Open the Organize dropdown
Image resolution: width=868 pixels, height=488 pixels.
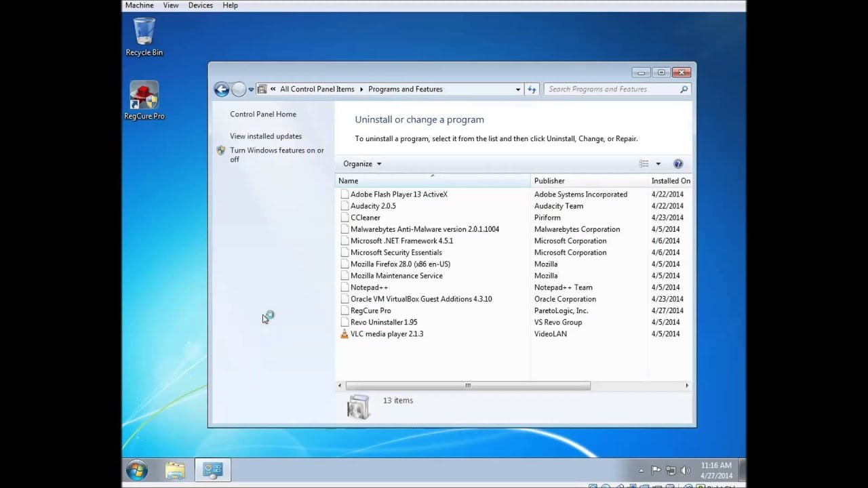pos(362,163)
